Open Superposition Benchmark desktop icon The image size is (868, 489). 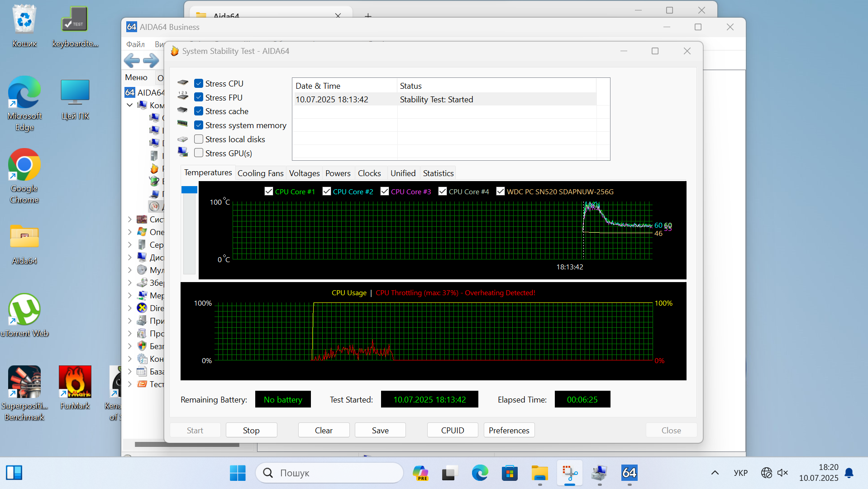click(x=24, y=383)
